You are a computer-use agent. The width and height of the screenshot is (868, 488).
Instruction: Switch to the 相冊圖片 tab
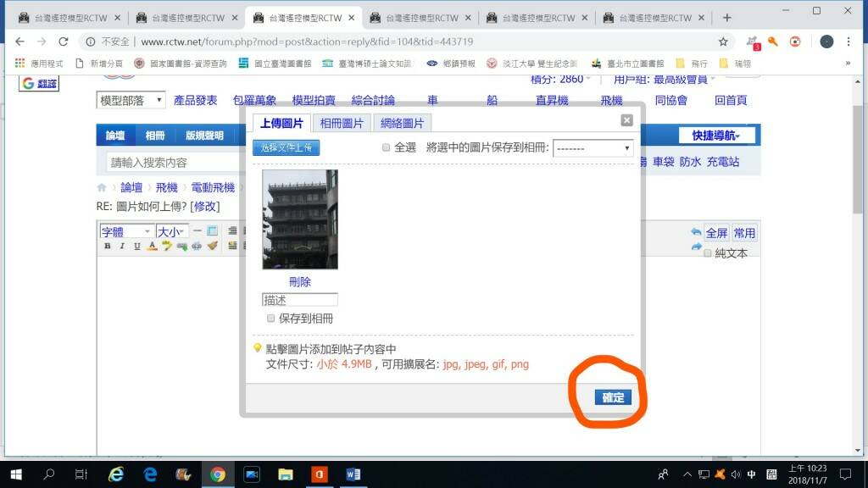(342, 123)
